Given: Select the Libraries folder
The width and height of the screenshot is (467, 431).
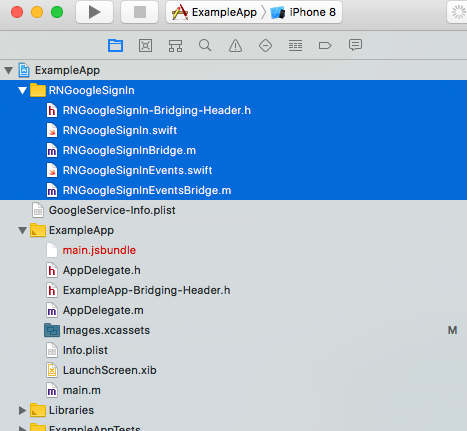Looking at the screenshot, I should tap(233, 410).
